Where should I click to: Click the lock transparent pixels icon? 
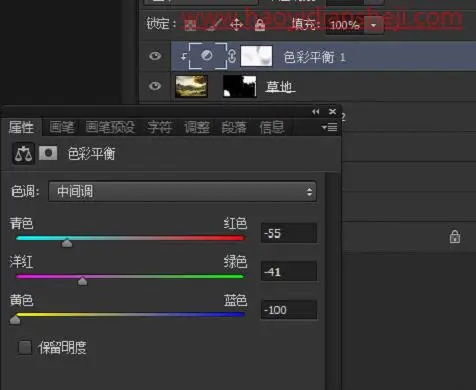(x=190, y=25)
